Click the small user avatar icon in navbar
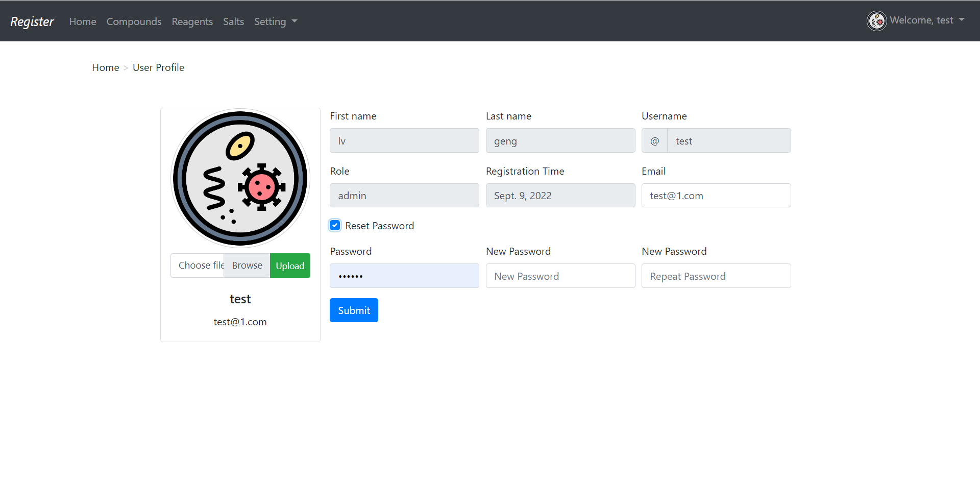The image size is (980, 481). (x=877, y=21)
